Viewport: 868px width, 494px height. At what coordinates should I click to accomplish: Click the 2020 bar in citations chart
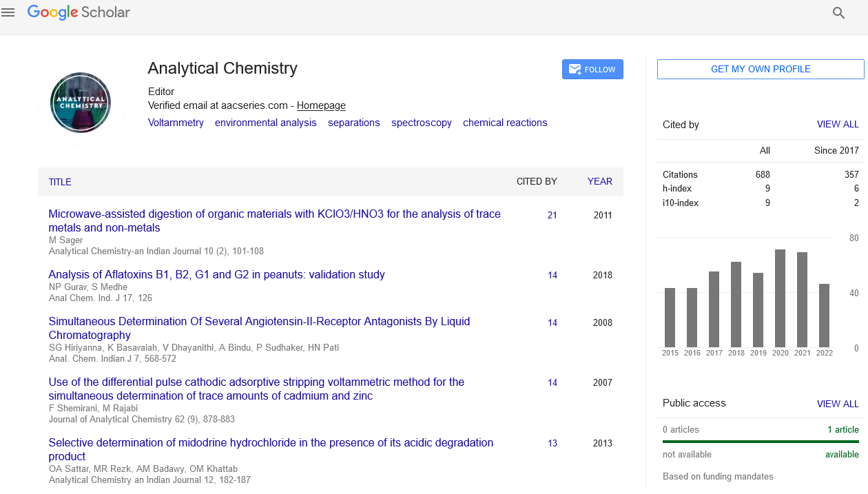(780, 298)
